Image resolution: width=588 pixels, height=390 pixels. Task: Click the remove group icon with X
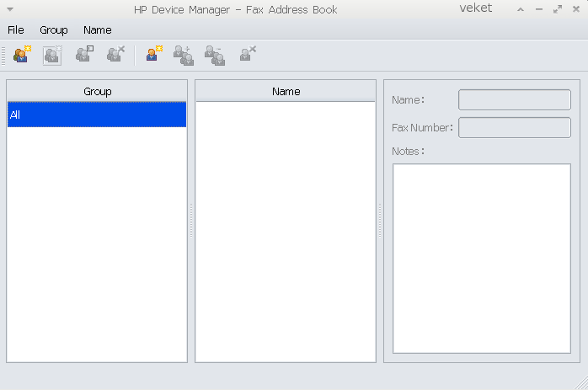(x=115, y=55)
